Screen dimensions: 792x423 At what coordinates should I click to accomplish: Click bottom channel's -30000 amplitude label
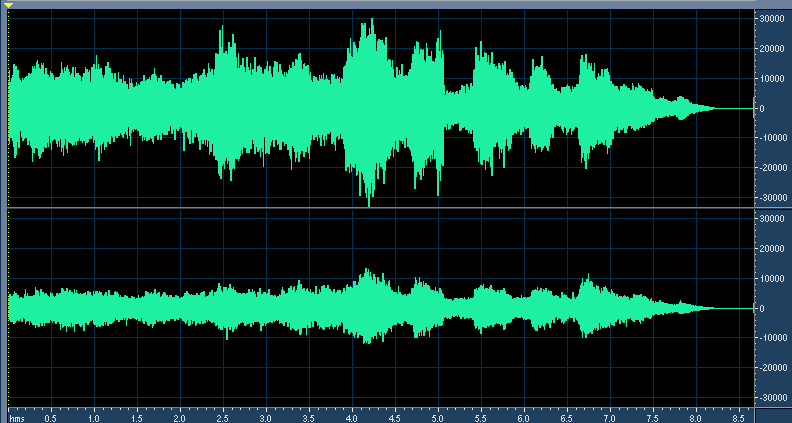[x=771, y=397]
